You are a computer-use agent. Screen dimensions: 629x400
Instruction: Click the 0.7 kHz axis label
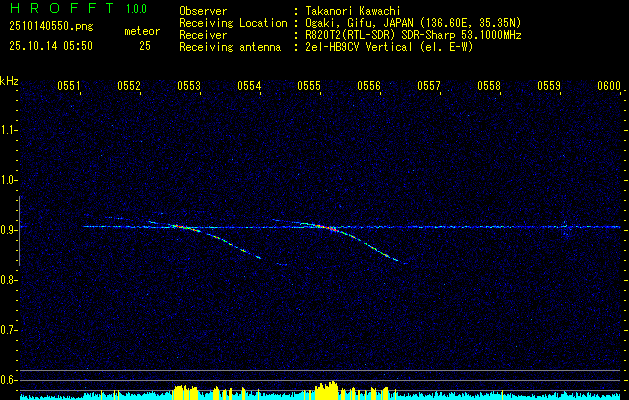click(x=7, y=330)
